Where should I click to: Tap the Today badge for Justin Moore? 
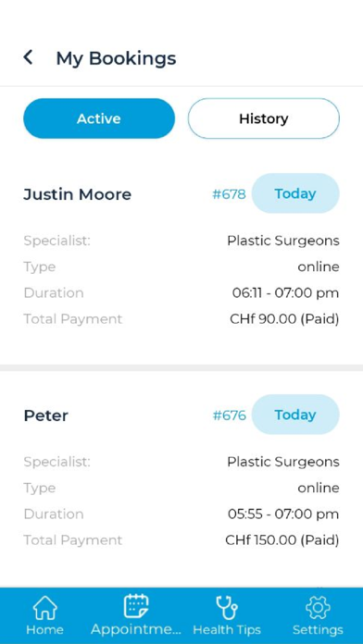point(295,193)
